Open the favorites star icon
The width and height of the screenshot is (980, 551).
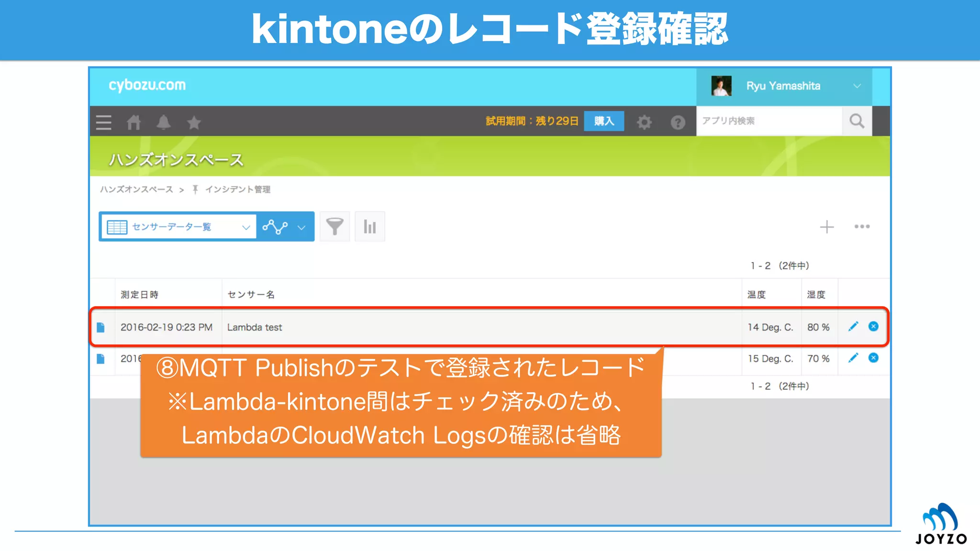pyautogui.click(x=194, y=122)
